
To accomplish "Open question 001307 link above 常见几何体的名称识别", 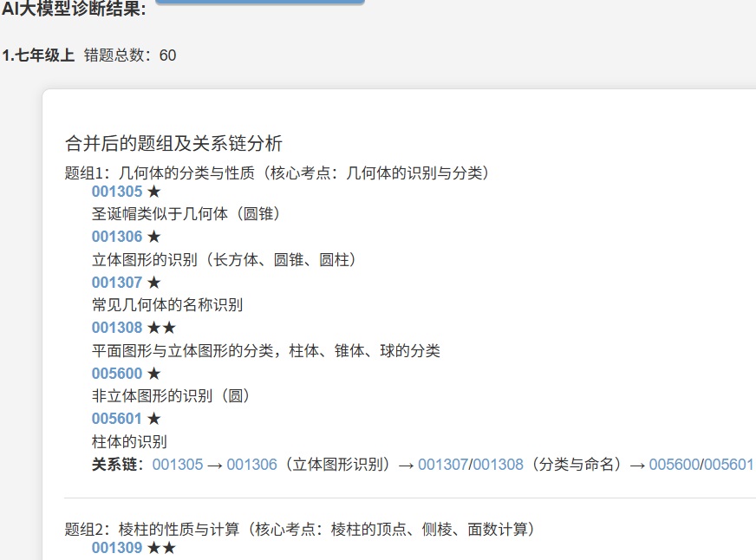I will (x=117, y=283).
